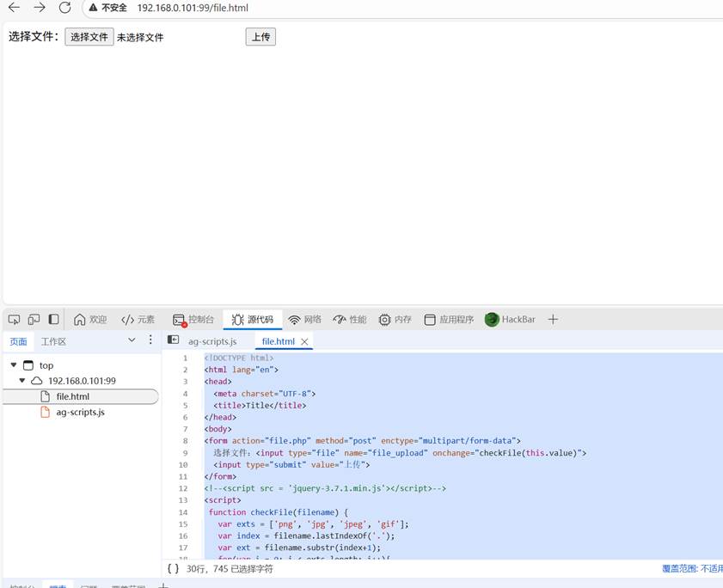Go forward with the browser forward arrow
The image size is (723, 588).
(x=40, y=8)
